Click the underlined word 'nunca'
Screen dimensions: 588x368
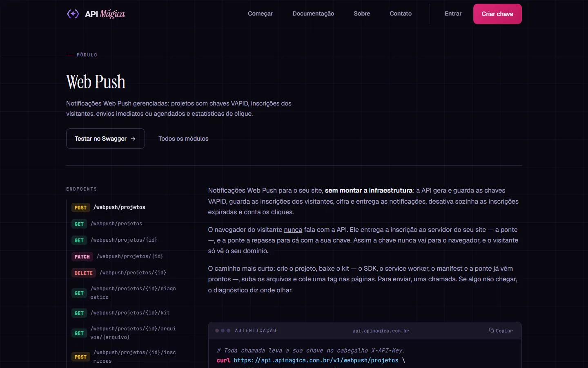293,230
